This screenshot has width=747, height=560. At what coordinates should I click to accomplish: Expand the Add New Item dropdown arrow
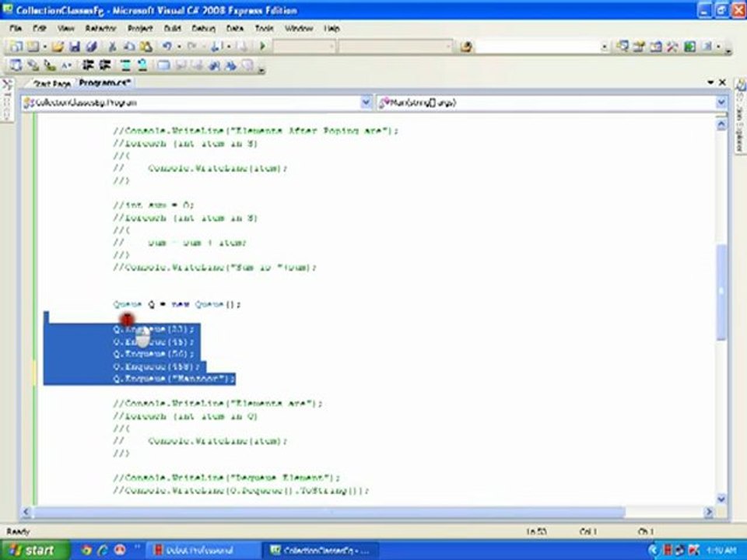(45, 47)
